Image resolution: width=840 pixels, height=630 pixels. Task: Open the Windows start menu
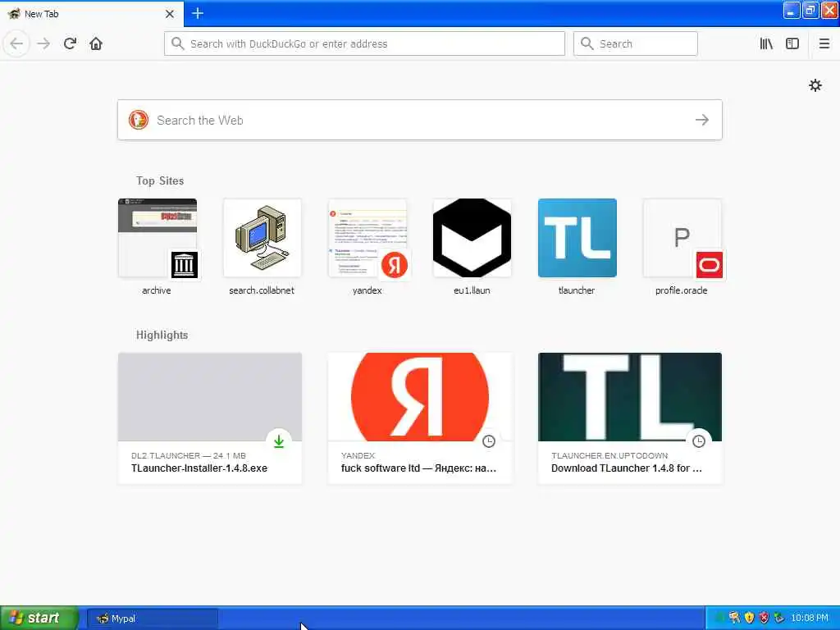(x=39, y=619)
